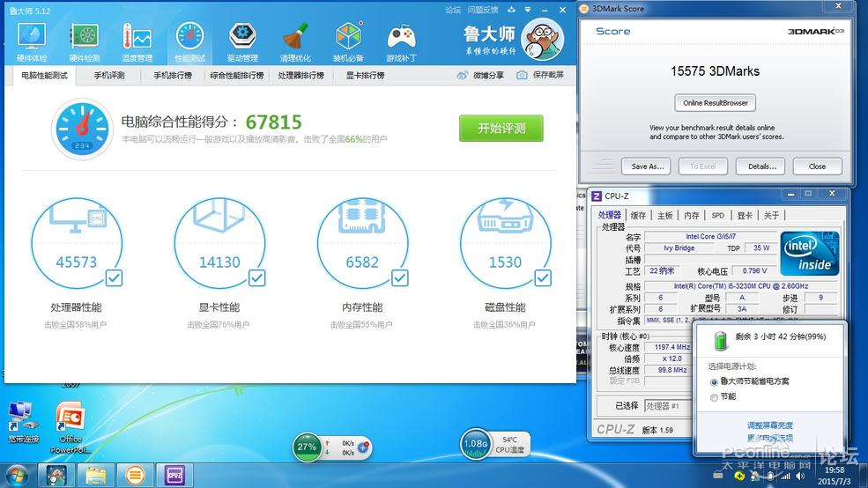Click the keyboard tray icon

718,476
